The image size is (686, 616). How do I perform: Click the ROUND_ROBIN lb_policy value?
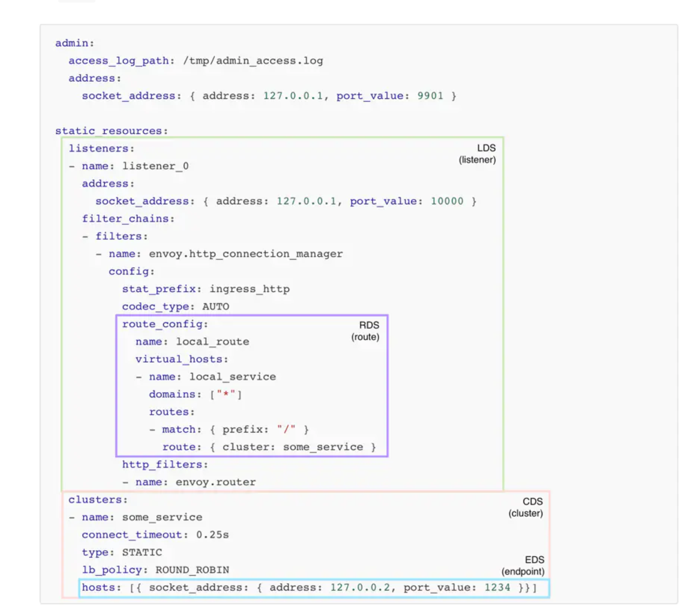[x=192, y=570]
